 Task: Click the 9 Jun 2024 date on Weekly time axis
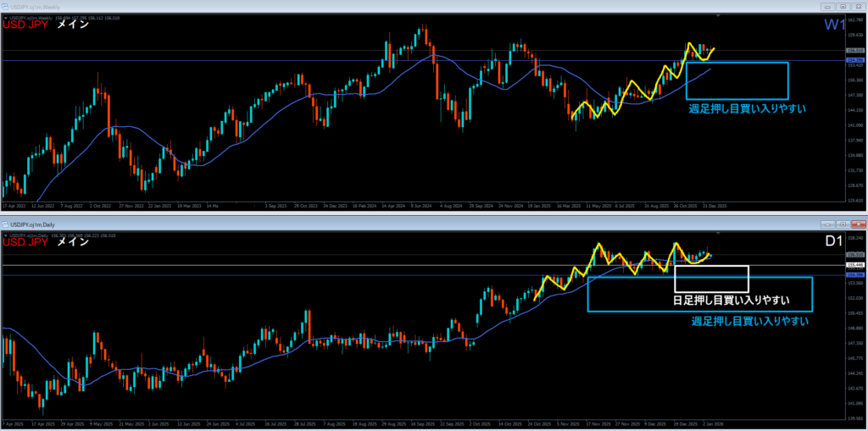point(422,206)
